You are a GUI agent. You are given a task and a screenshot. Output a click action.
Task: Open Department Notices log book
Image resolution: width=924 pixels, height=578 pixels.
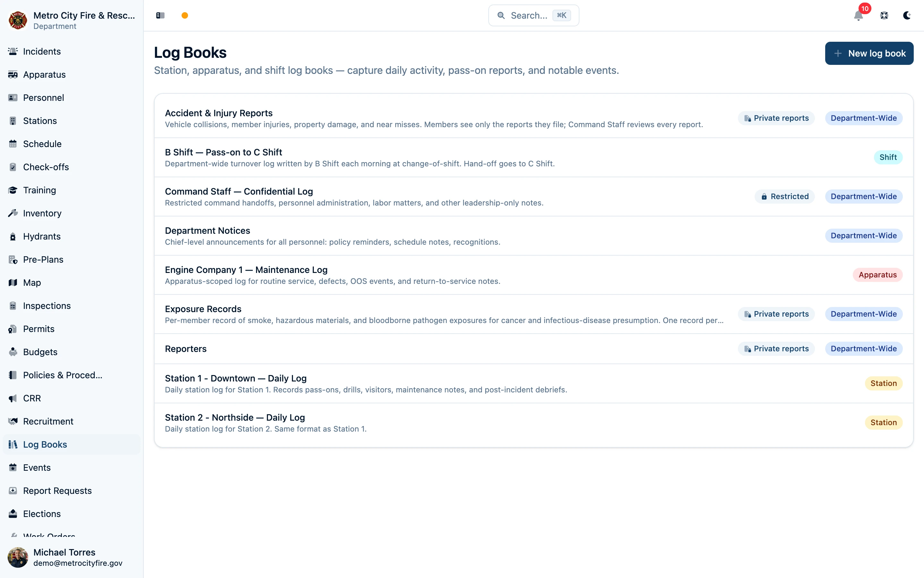pyautogui.click(x=534, y=236)
